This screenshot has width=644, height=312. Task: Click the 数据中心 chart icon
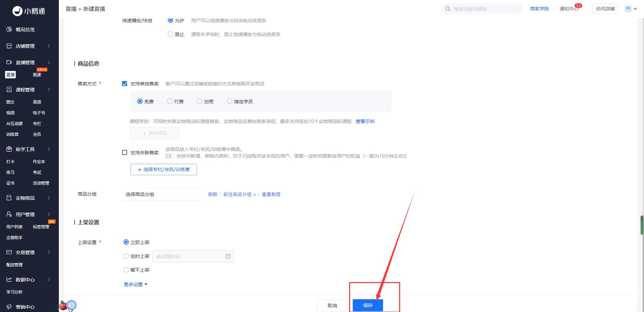tap(9, 280)
